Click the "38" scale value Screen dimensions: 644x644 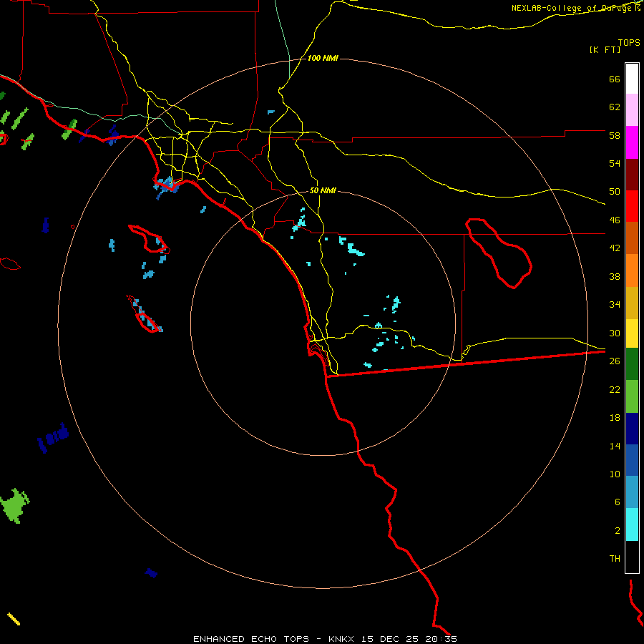coord(615,276)
